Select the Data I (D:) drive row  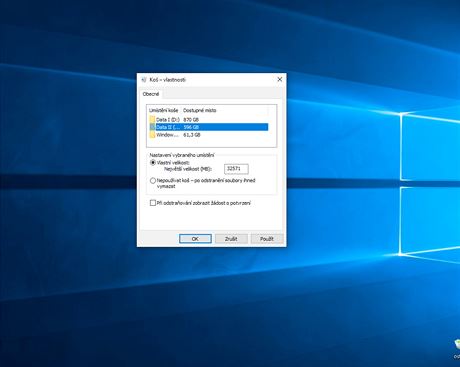pos(209,119)
